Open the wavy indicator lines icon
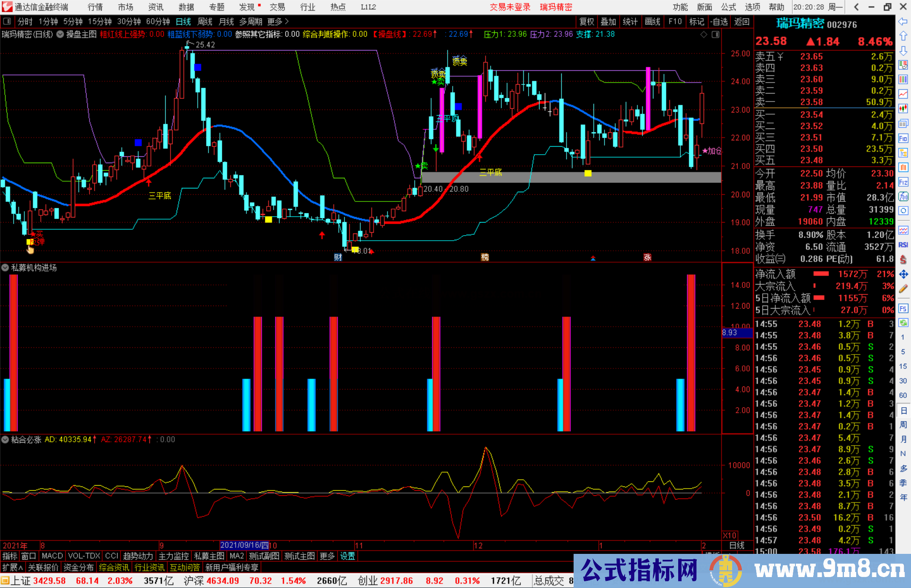 (903, 230)
